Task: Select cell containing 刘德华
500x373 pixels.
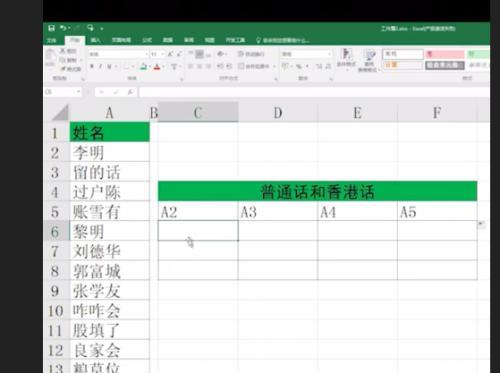Action: [x=110, y=251]
